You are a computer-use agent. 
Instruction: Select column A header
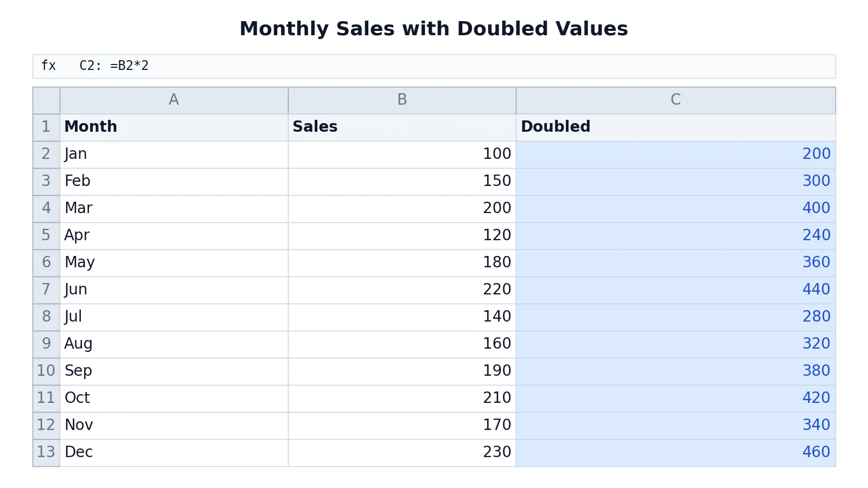point(174,100)
